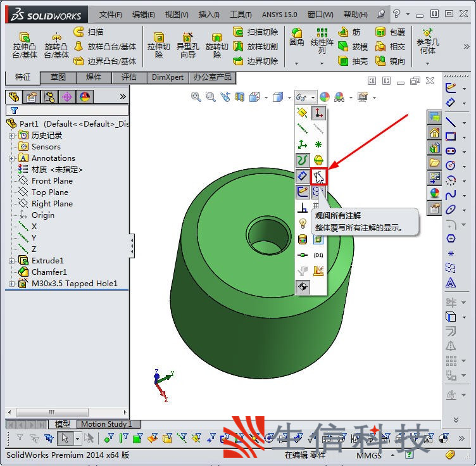The height and width of the screenshot is (466, 476).
Task: Select the Swept Cut (扫描切除) tool
Action: coord(255,32)
